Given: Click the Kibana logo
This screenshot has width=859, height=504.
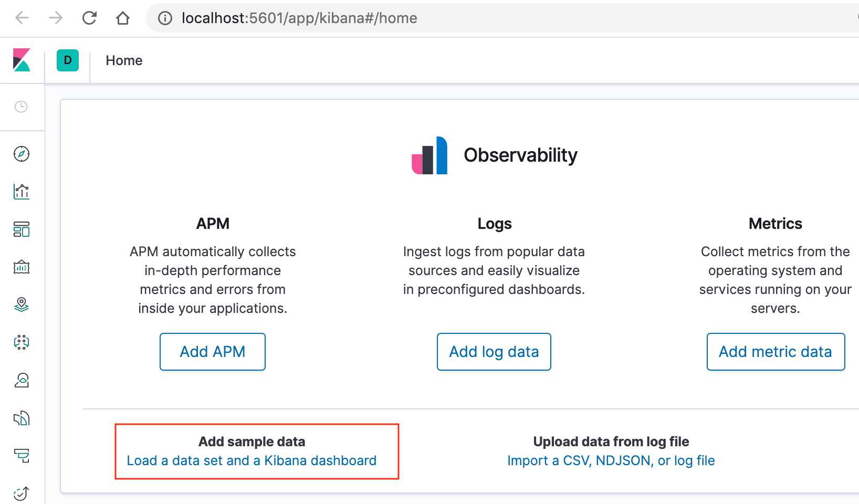Looking at the screenshot, I should pyautogui.click(x=22, y=60).
